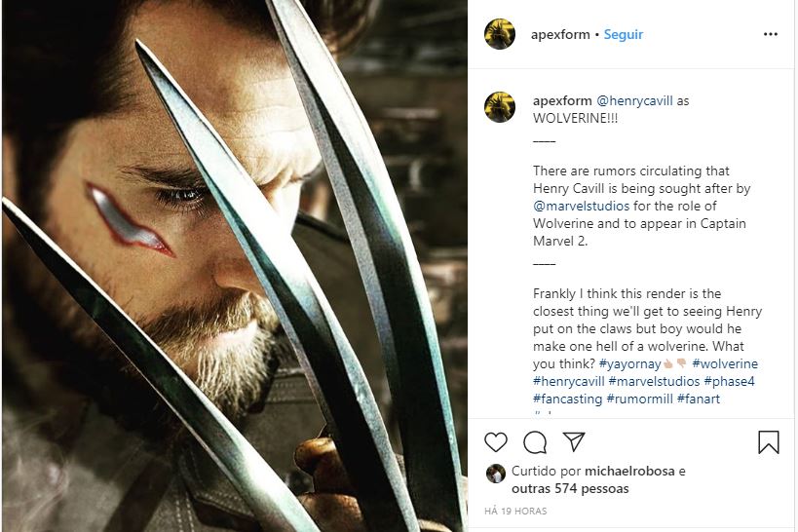Viewport: 798px width, 532px height.
Task: Open the #fanart hashtag
Action: 695,399
